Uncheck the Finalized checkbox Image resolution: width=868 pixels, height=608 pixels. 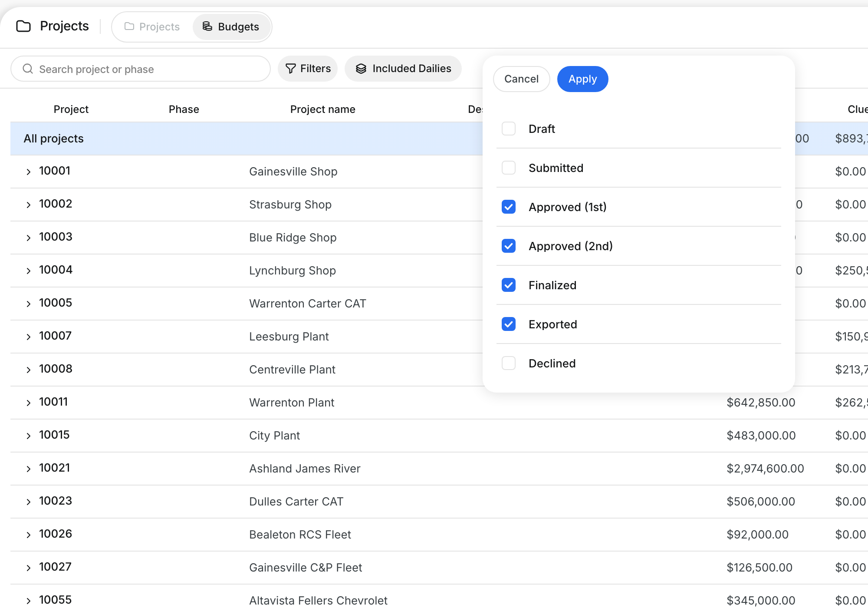coord(509,285)
